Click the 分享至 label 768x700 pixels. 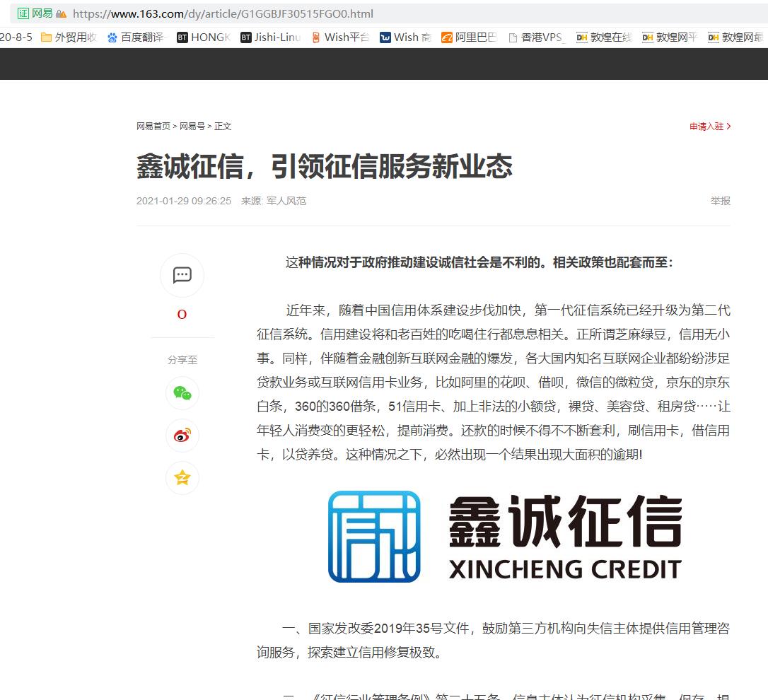pos(182,360)
